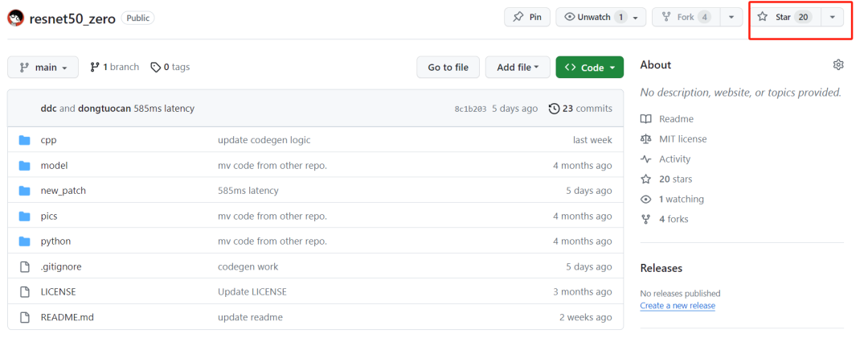
Task: Open the Activity link
Action: click(675, 159)
